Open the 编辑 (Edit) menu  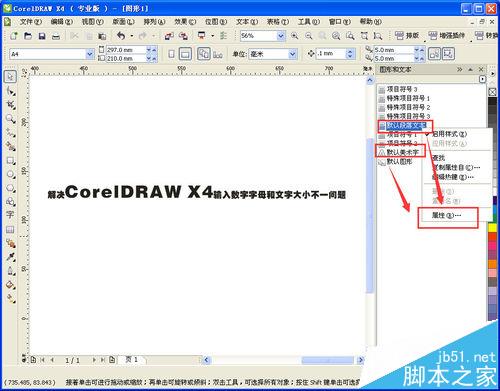coord(62,22)
